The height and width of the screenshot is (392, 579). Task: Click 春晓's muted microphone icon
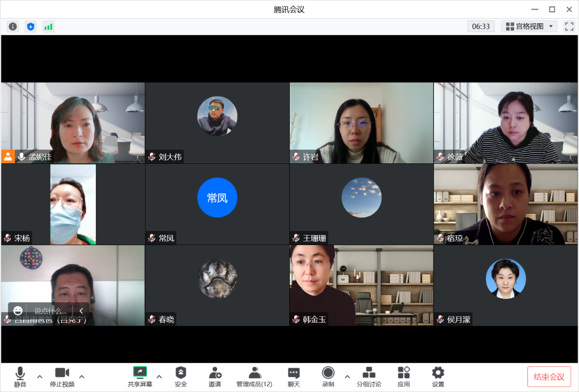152,319
